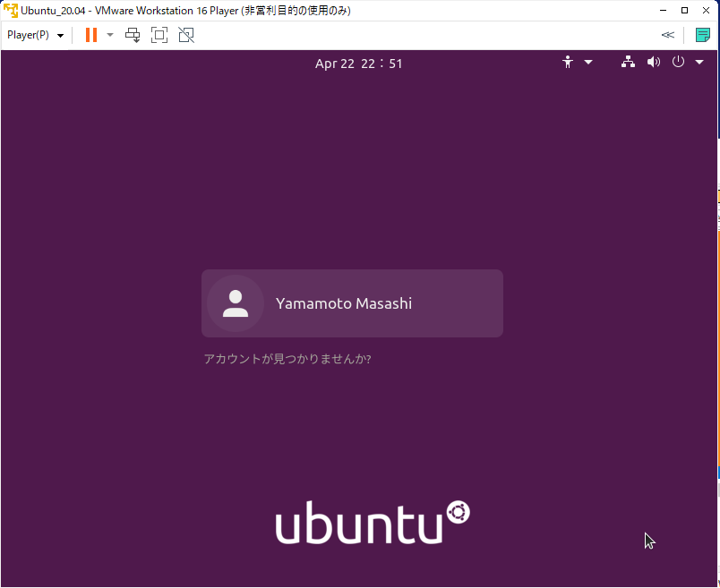The width and height of the screenshot is (720, 588).
Task: Toggle Unity mode icon in VMware toolbar
Action: point(186,35)
